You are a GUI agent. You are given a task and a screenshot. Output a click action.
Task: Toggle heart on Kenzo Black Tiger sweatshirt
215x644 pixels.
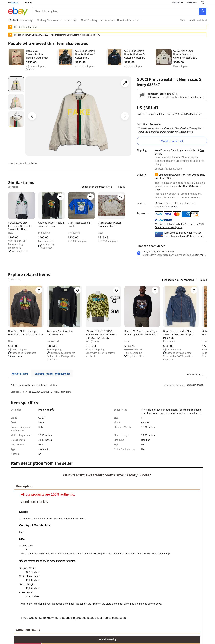[x=155, y=291]
